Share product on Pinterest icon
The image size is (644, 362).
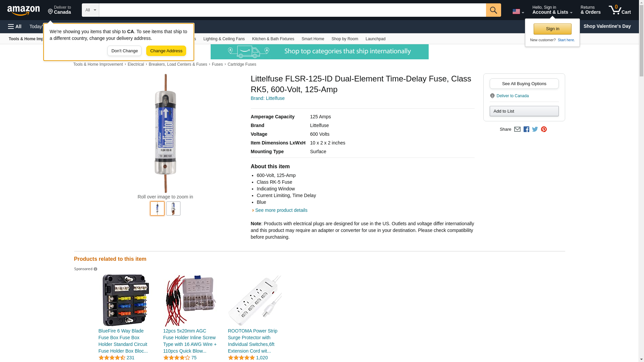544,129
